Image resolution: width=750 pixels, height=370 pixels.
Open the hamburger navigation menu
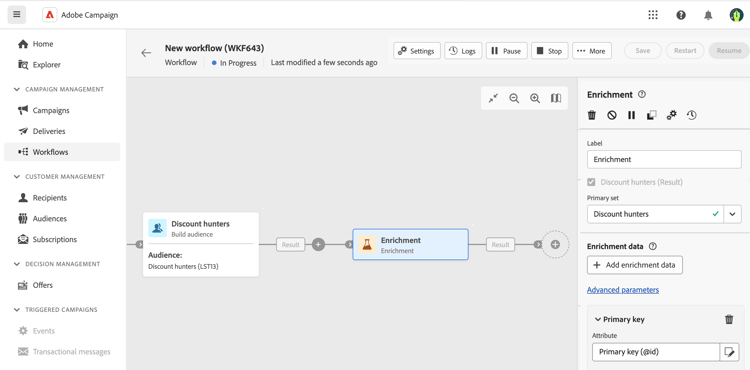tap(17, 14)
